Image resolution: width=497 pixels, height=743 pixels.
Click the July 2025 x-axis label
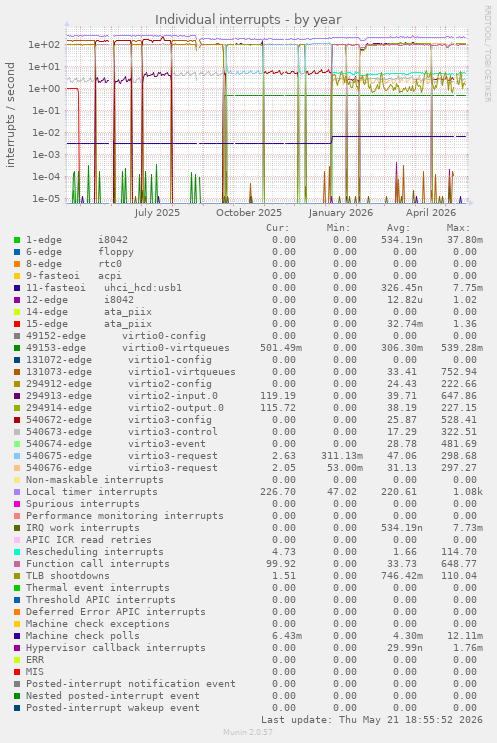click(x=157, y=213)
